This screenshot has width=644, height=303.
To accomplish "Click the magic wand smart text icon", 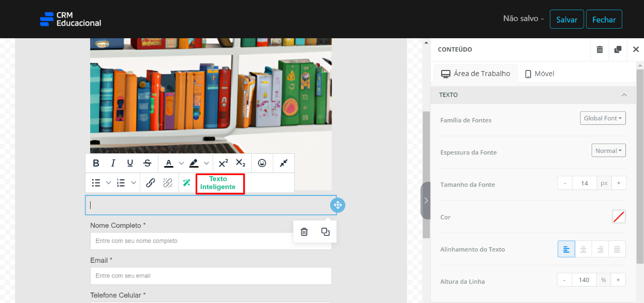I will click(187, 183).
